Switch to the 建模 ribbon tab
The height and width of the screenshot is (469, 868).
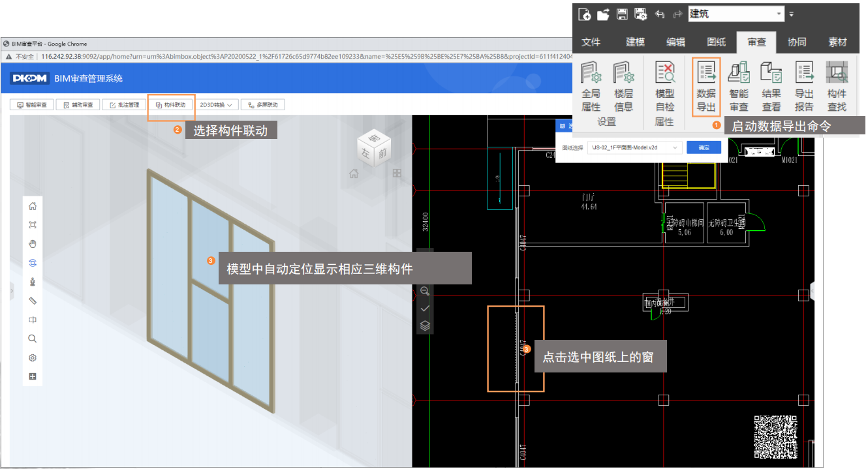pyautogui.click(x=635, y=42)
